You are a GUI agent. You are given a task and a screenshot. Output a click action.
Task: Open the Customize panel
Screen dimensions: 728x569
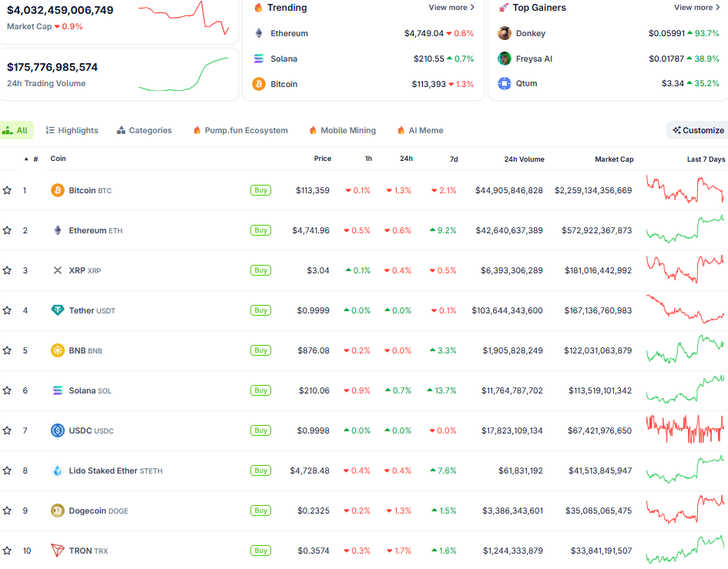[696, 130]
